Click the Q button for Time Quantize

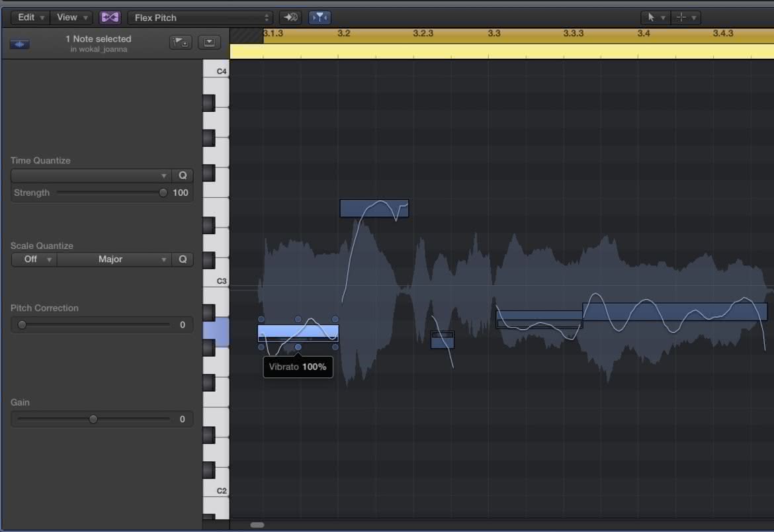click(x=183, y=176)
